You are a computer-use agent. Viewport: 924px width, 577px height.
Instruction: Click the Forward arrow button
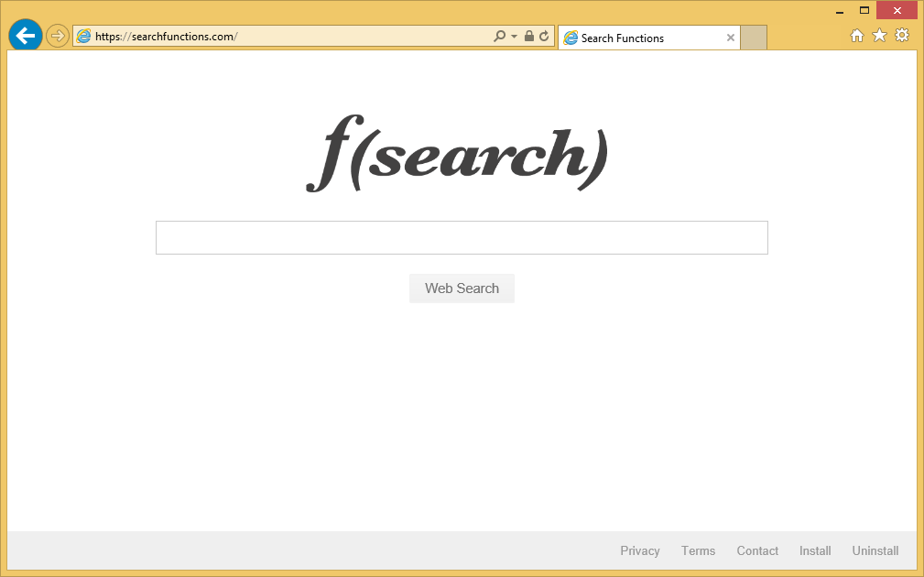coord(58,37)
